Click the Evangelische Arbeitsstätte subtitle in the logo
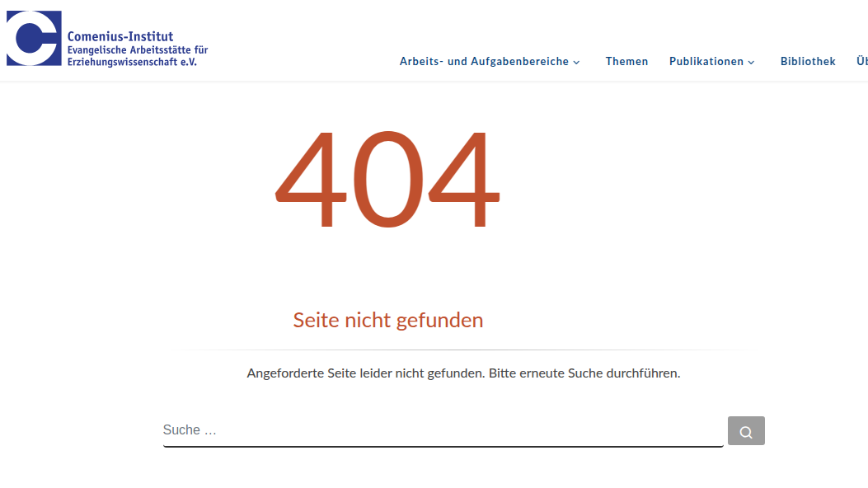 137,49
